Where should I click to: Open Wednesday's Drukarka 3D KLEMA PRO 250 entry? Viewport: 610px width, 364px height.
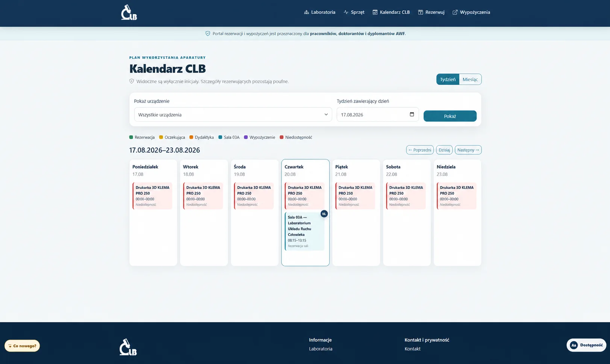tap(254, 196)
